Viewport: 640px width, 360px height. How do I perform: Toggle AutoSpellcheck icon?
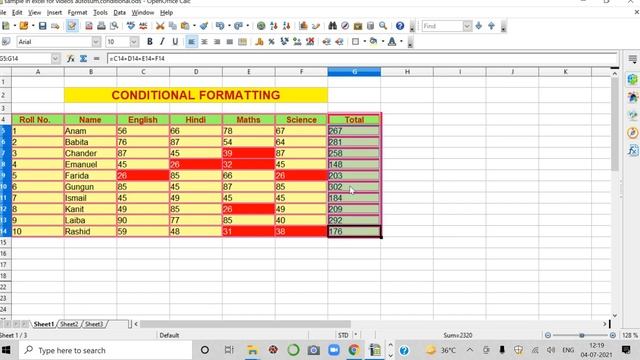click(143, 26)
